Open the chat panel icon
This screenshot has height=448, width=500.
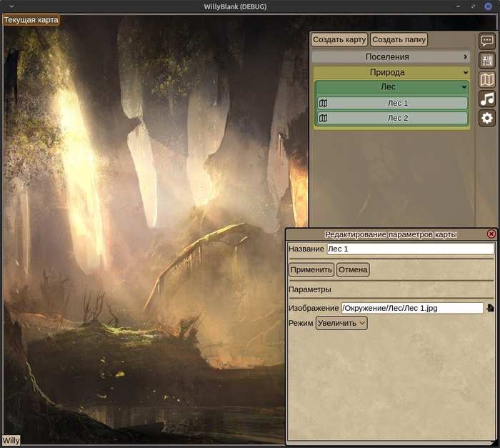pos(487,41)
